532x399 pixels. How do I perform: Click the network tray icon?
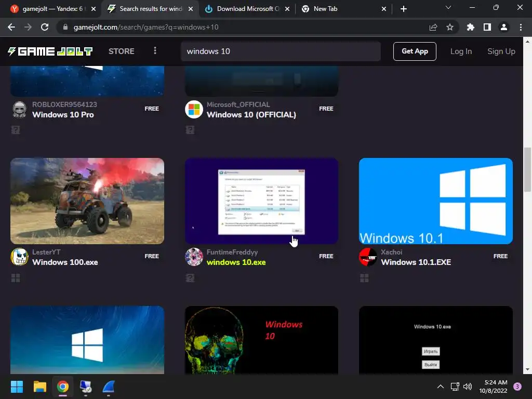455,387
